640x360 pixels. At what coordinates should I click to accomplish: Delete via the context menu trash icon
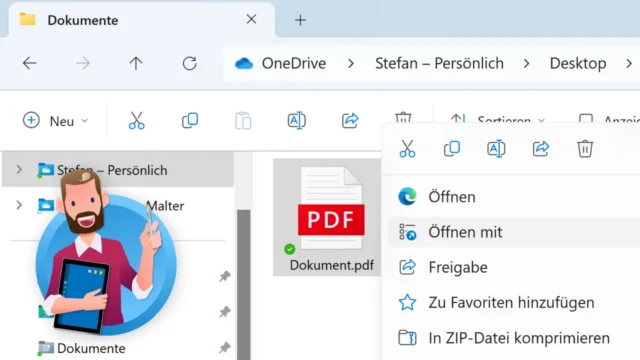[x=585, y=149]
